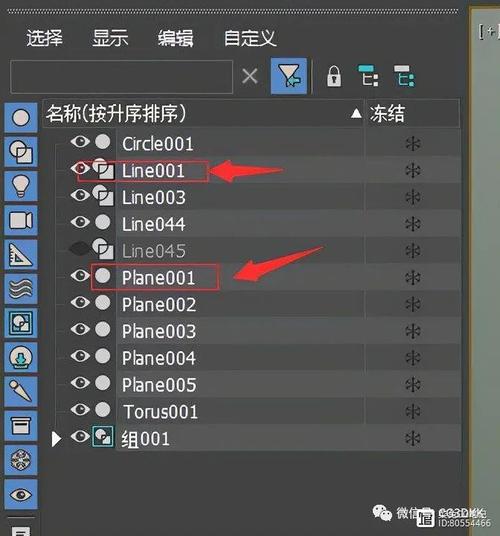Toggle the helpers display filter icon
Viewport: 500px width, 536px height.
(21, 255)
